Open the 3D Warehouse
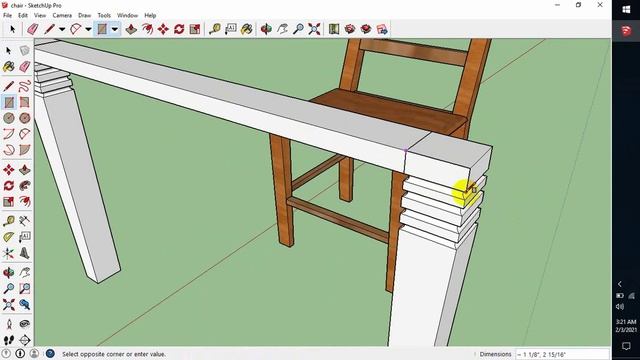 [334, 29]
